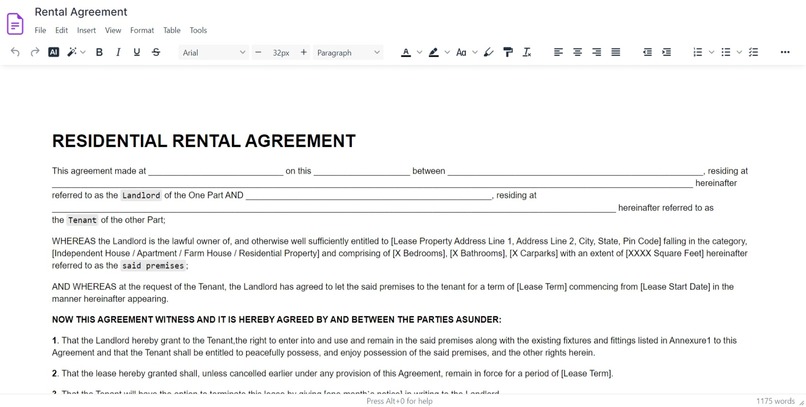Apply the highlight background color
This screenshot has width=806, height=407.
point(434,52)
